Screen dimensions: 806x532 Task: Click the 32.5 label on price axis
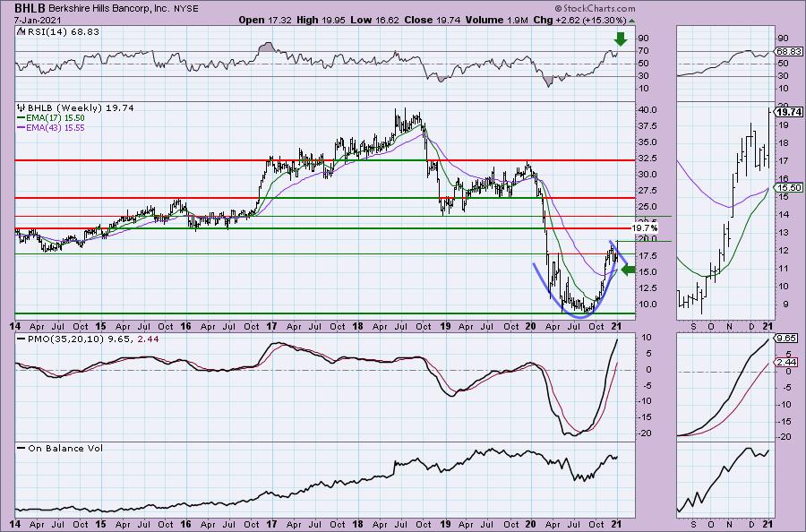pyautogui.click(x=647, y=159)
